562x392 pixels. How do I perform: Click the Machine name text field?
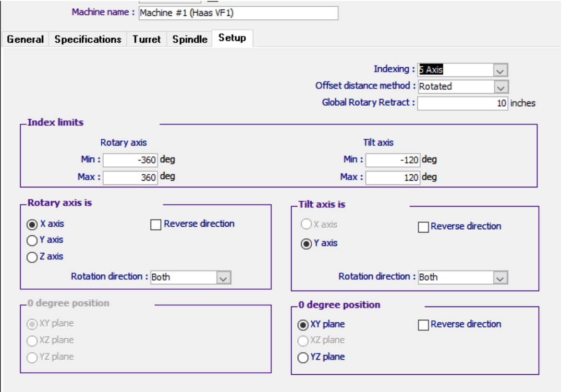[x=238, y=13]
